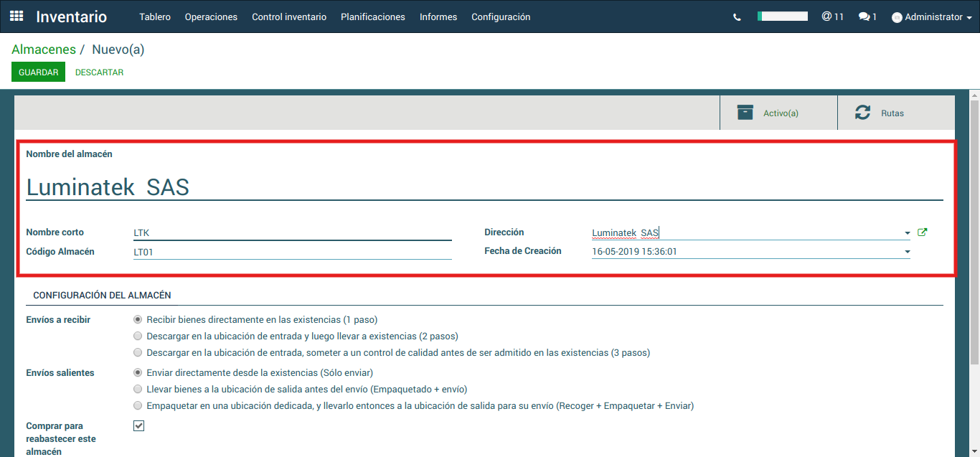The image size is (980, 457).
Task: Select the 2 pasos reception radio option
Action: point(138,336)
